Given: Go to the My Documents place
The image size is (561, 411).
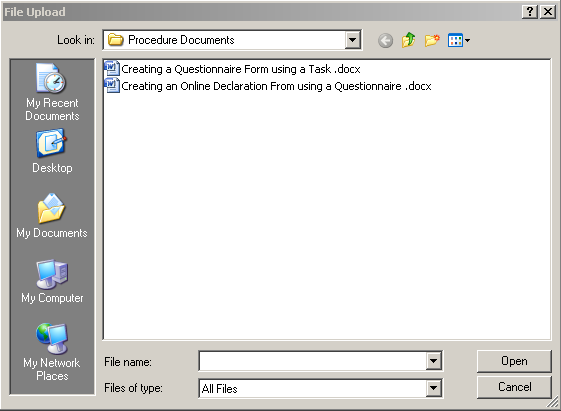Looking at the screenshot, I should point(52,216).
